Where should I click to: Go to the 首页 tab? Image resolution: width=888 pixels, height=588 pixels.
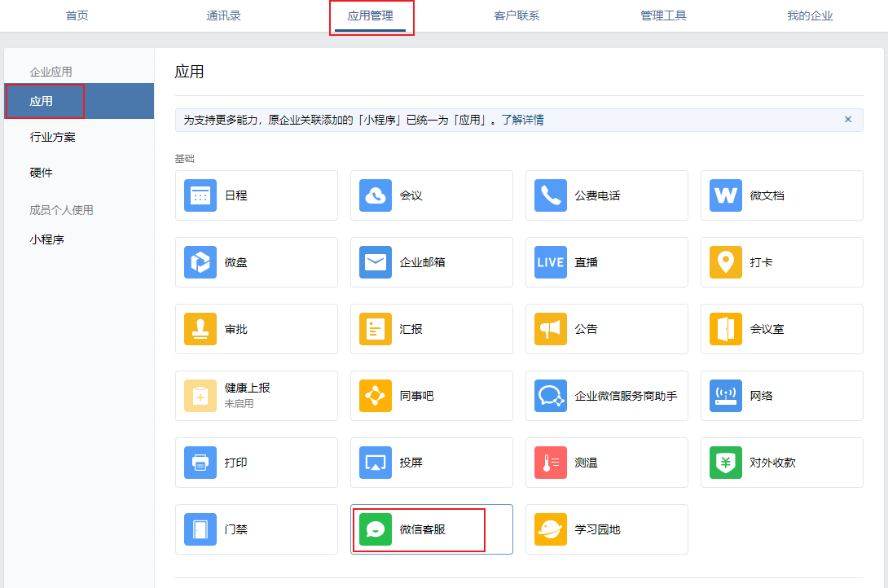point(77,15)
